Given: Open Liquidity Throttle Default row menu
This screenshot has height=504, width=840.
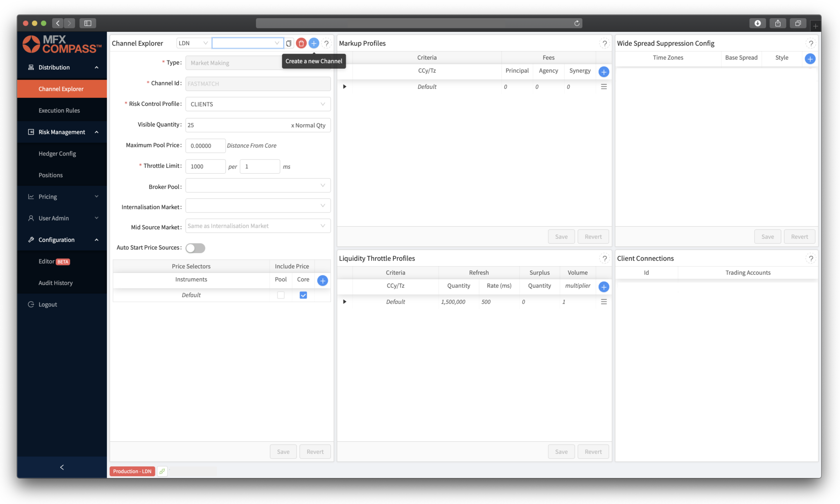Looking at the screenshot, I should coord(604,302).
